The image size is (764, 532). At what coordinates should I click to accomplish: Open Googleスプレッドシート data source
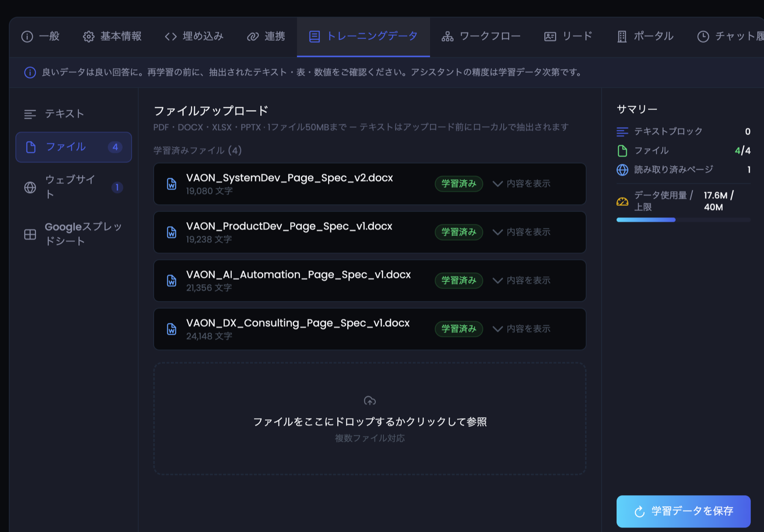tap(74, 234)
